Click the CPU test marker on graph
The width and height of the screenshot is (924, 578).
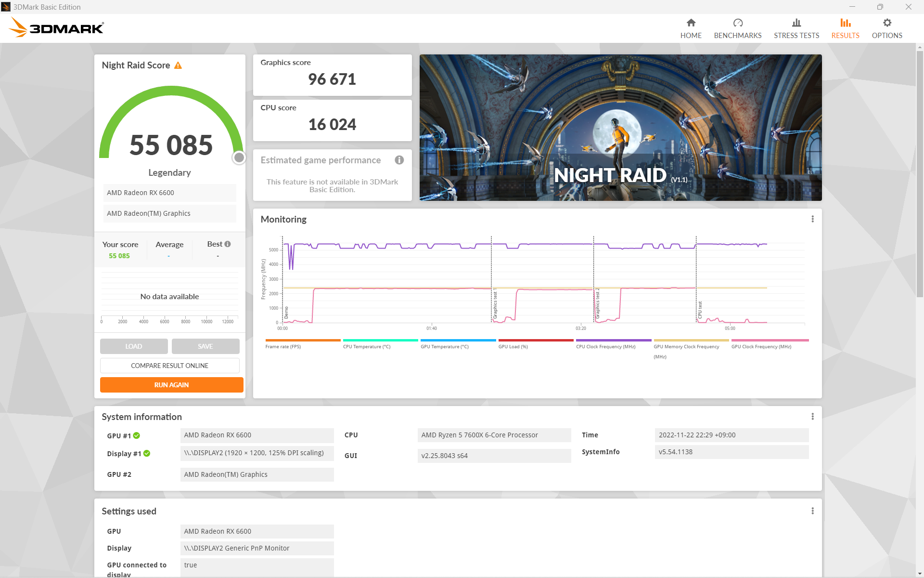coord(700,309)
